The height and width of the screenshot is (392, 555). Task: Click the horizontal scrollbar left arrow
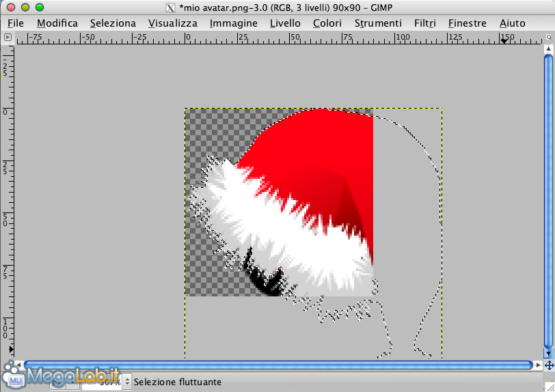19,365
